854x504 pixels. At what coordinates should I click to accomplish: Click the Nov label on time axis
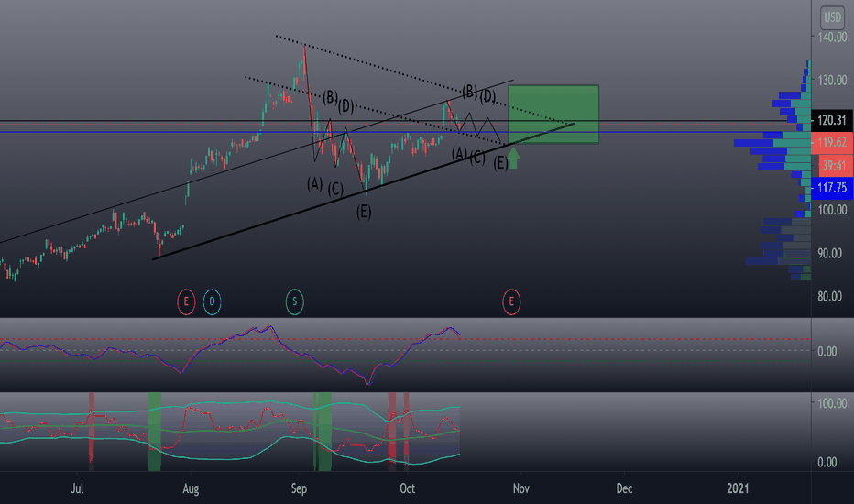pos(521,488)
